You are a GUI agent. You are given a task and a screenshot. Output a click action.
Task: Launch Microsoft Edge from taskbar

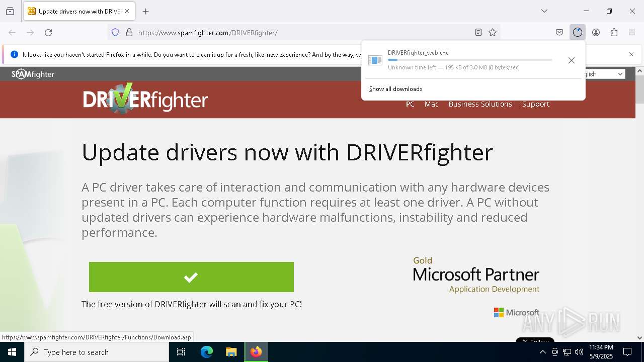pyautogui.click(x=207, y=352)
